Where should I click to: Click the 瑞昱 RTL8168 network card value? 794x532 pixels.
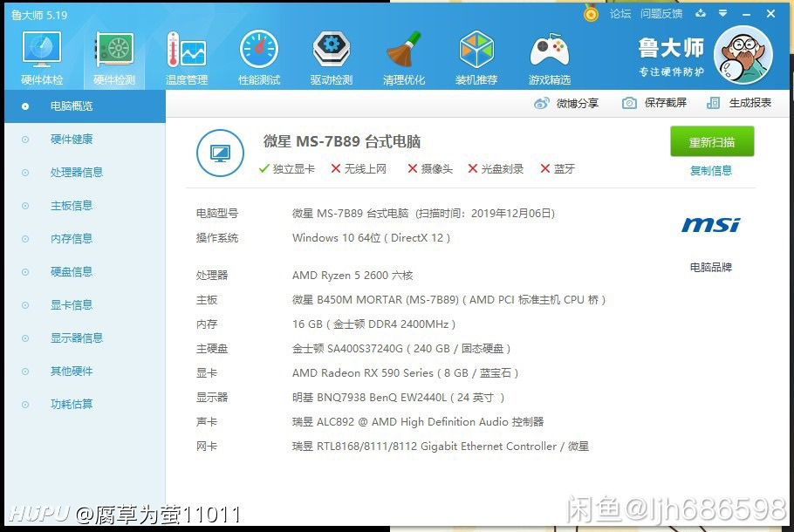coord(441,447)
